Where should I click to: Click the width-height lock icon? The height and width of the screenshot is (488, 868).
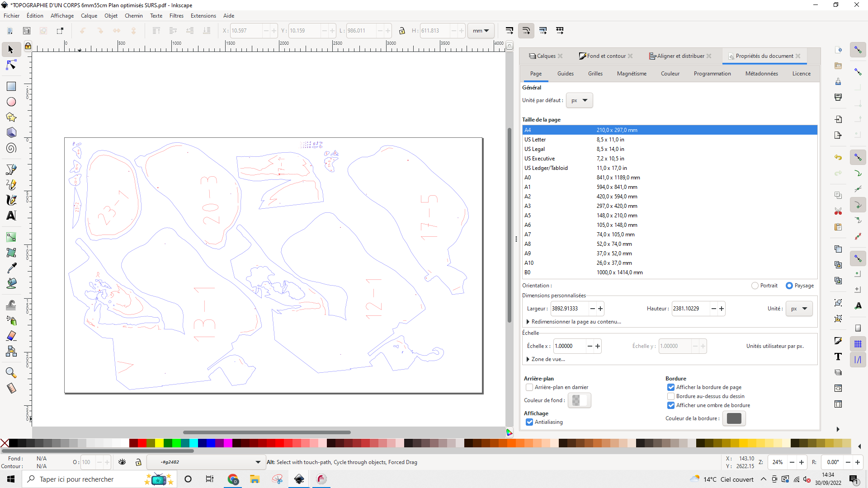402,31
